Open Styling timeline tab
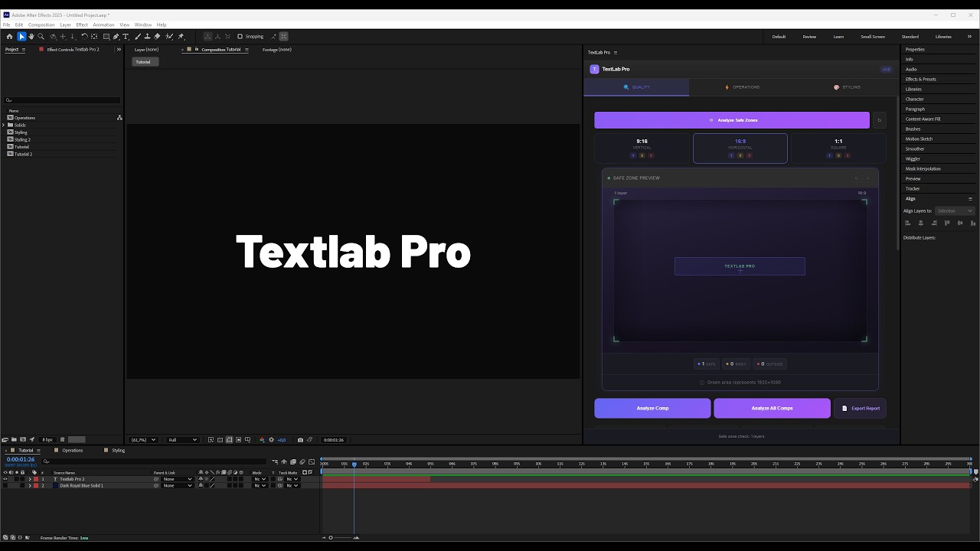980x551 pixels. point(118,451)
